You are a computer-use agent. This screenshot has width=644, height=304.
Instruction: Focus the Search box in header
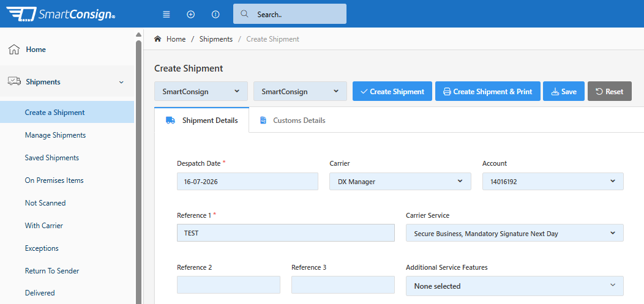point(290,14)
